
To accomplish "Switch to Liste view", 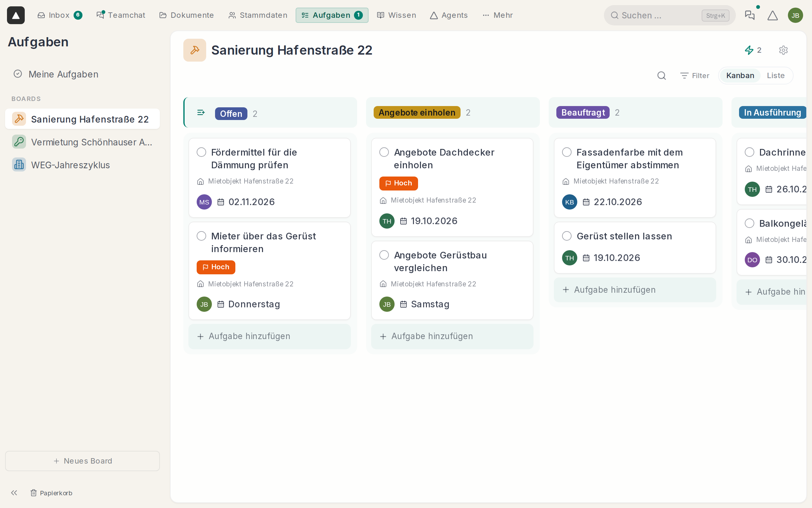I will [776, 76].
